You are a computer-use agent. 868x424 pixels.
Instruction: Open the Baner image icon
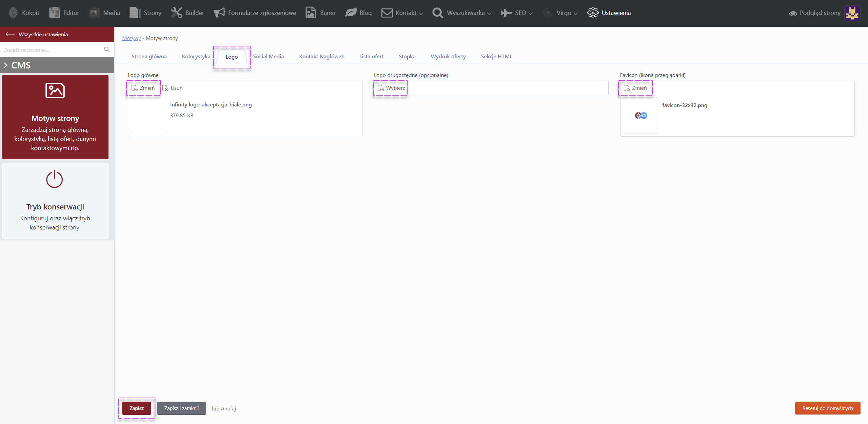(311, 13)
